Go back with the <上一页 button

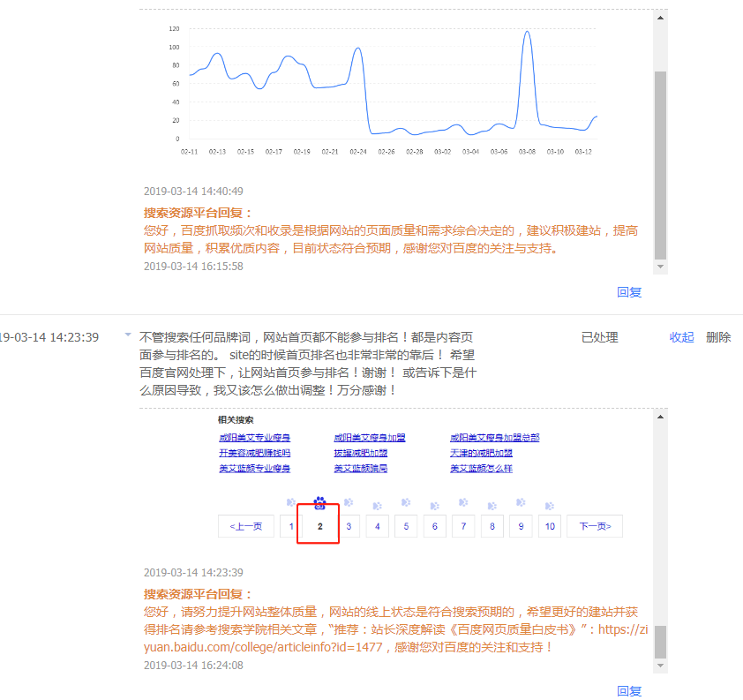pos(245,526)
